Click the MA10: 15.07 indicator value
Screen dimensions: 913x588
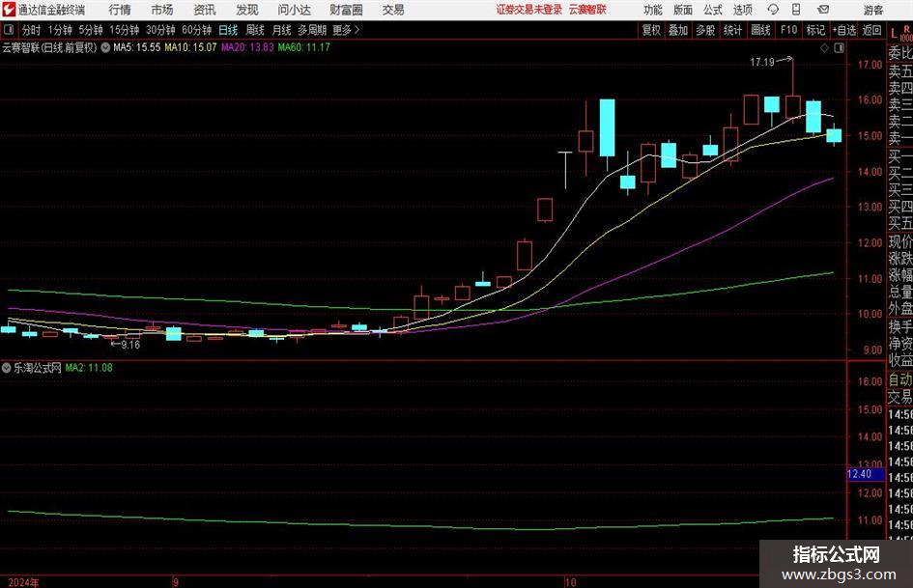coord(191,47)
